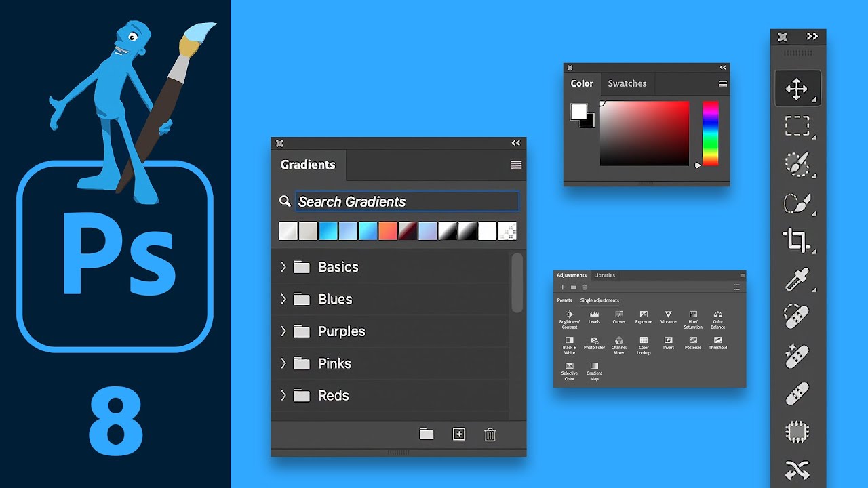This screenshot has width=868, height=488.
Task: Select the Patch tool icon
Action: point(797,431)
